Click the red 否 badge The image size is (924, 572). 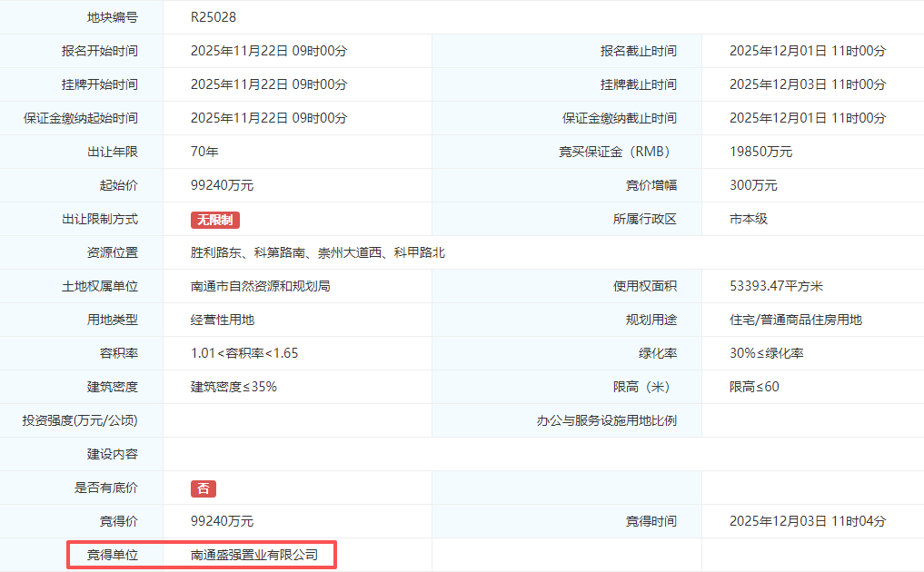tap(204, 488)
